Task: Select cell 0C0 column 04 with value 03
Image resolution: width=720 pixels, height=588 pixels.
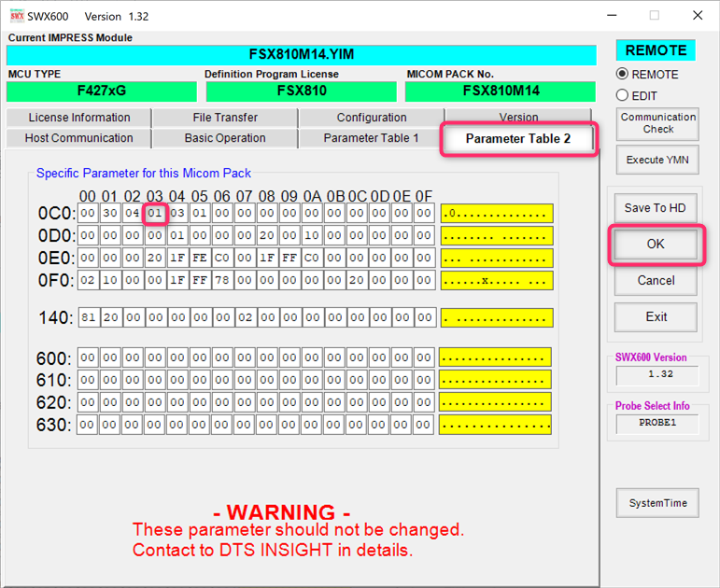Action: tap(177, 213)
